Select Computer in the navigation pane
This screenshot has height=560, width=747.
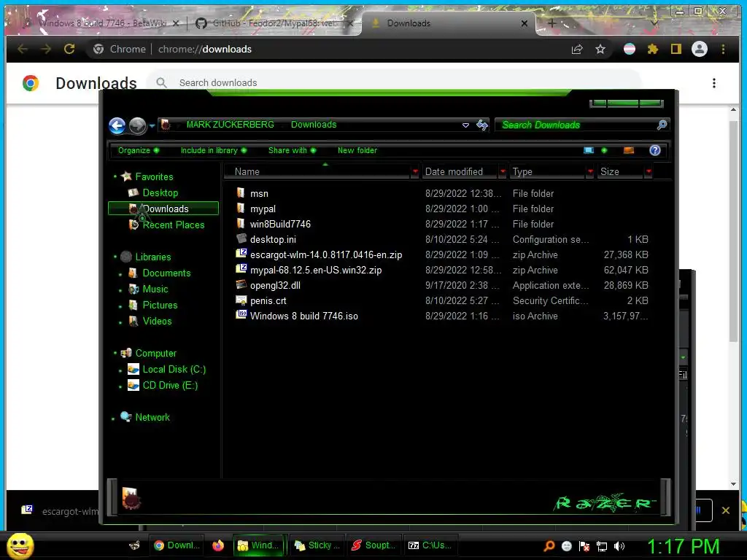pyautogui.click(x=156, y=354)
